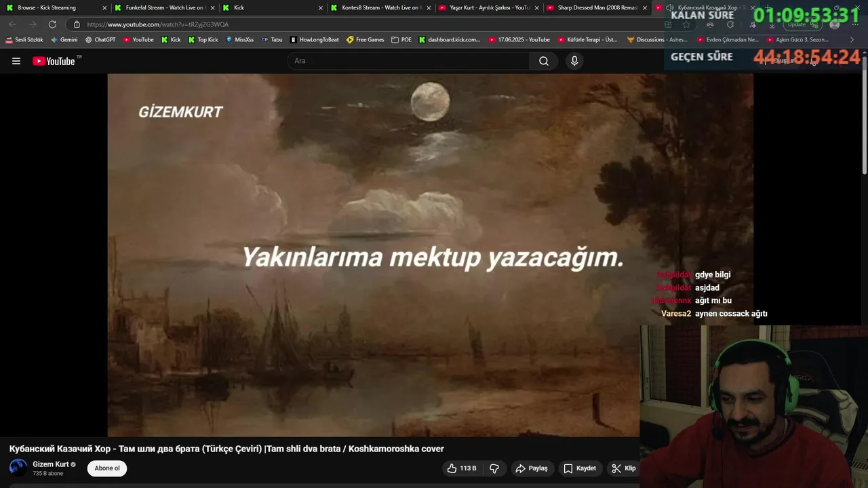Close the 'Funkefal Stream' tab
Screen dimensions: 868x488
point(212,8)
